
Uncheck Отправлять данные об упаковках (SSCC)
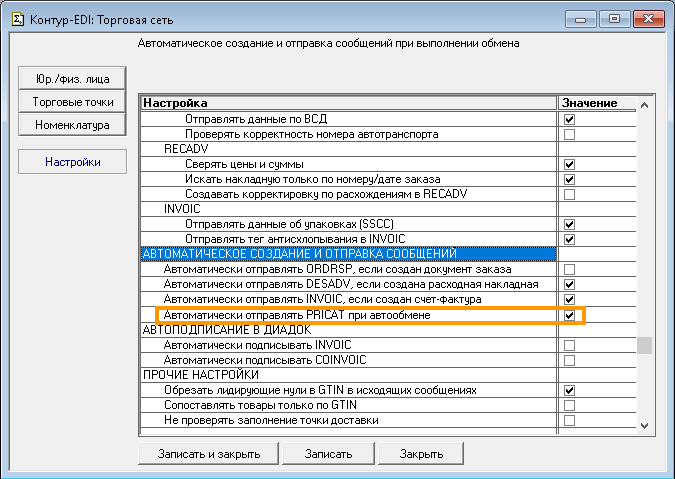[x=569, y=224]
